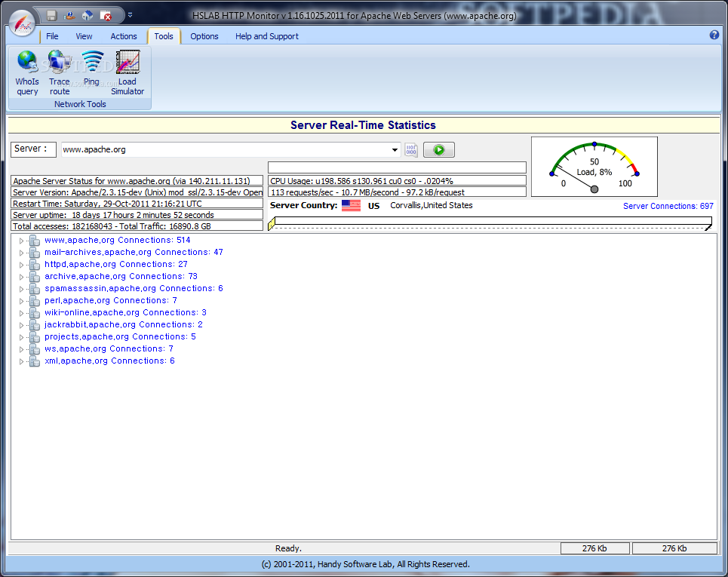Open the Load Simulator tool
728x577 pixels.
point(127,73)
